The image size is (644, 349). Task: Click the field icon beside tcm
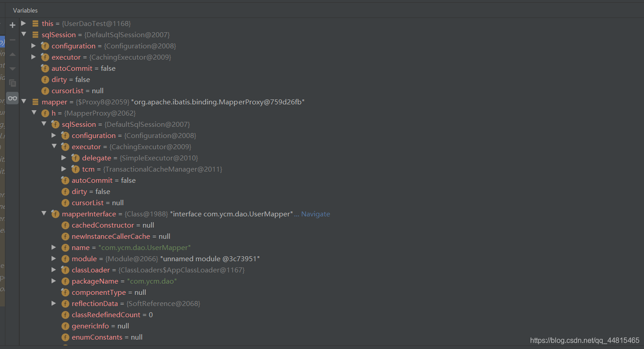pos(75,169)
